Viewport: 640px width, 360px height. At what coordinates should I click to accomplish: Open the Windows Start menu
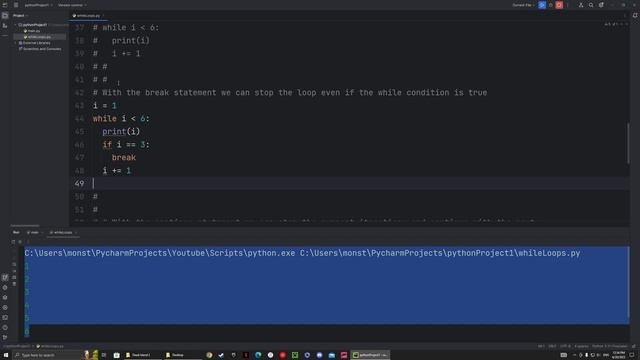pos(6,355)
